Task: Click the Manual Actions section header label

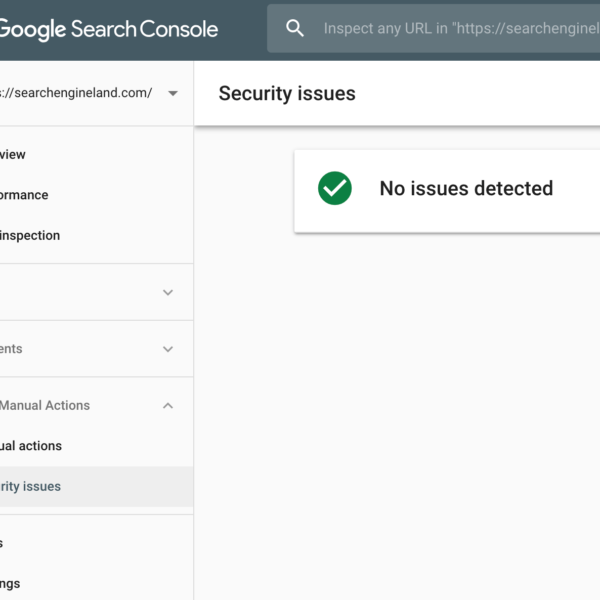Action: [x=45, y=406]
